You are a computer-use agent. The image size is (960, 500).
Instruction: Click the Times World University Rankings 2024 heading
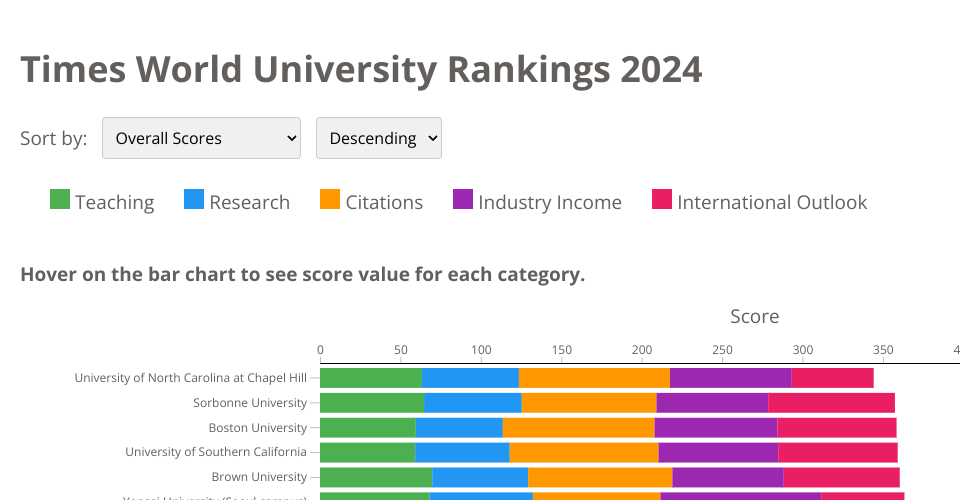(x=361, y=69)
